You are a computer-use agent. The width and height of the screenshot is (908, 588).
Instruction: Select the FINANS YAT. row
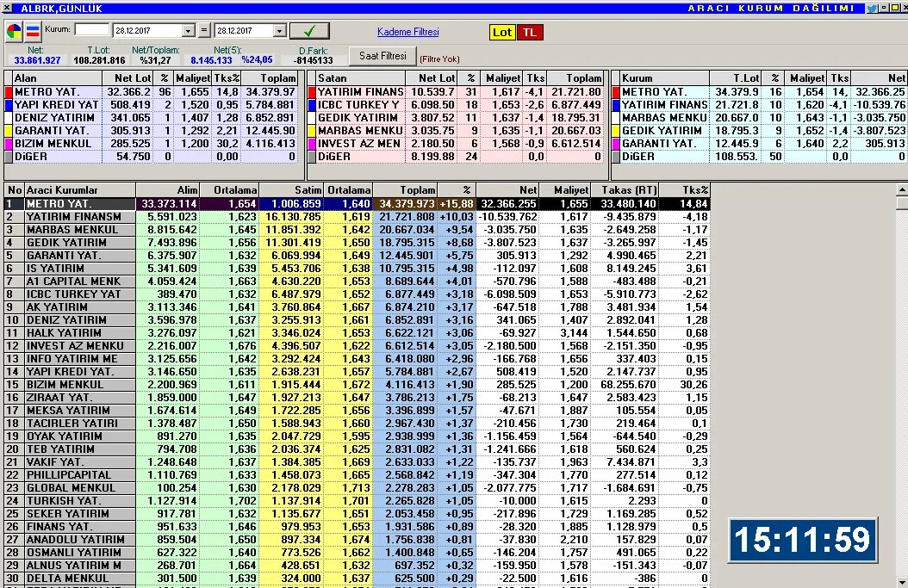(357, 527)
